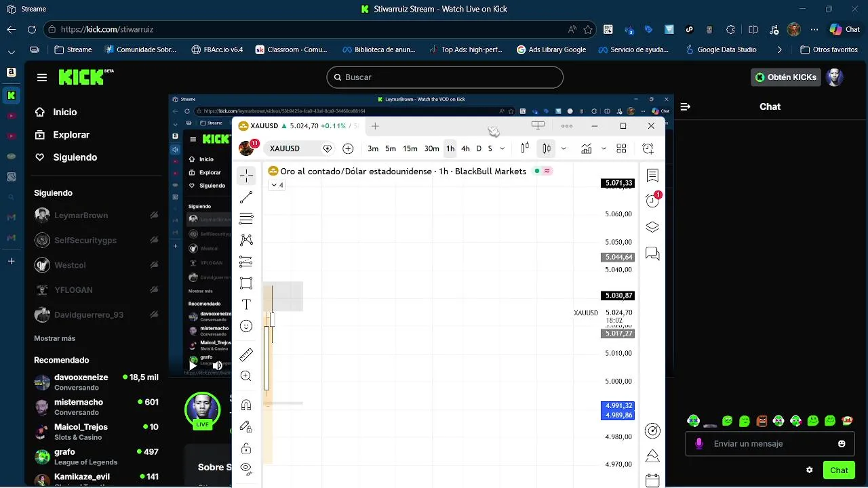Open the indicators chart icon
This screenshot has width=868, height=488.
(x=586, y=148)
